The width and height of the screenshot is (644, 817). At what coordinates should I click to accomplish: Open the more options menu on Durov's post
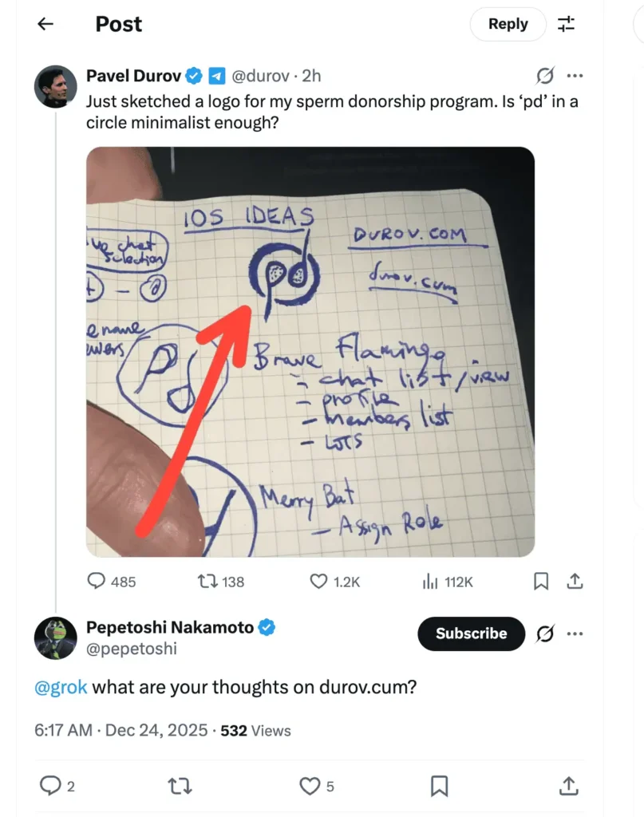coord(575,75)
